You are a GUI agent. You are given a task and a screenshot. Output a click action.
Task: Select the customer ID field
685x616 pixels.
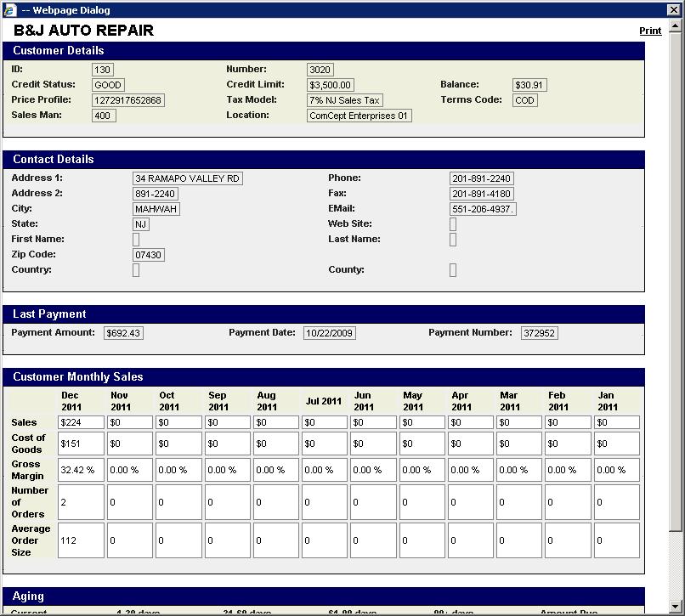coord(102,70)
